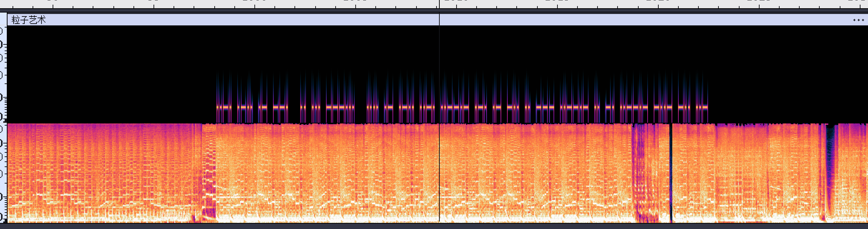Click the wide purple dropout left of the silent gap
868x229 pixels.
640,172
